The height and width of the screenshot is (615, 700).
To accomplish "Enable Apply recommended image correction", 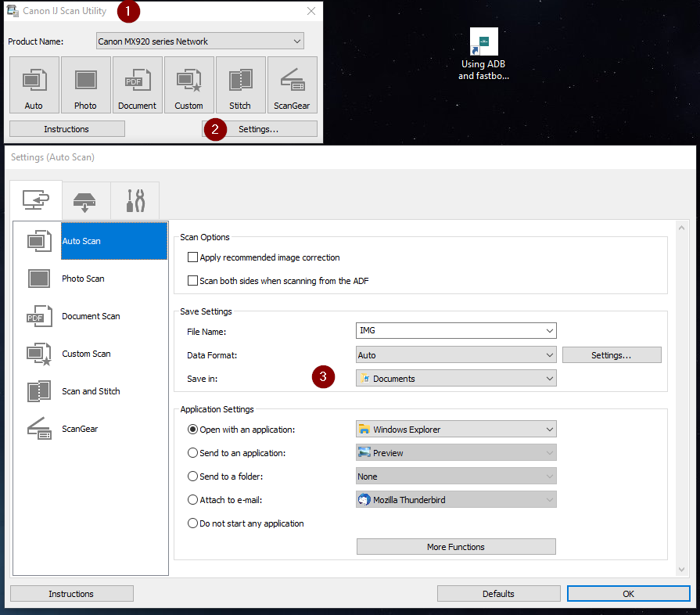I will pyautogui.click(x=192, y=257).
